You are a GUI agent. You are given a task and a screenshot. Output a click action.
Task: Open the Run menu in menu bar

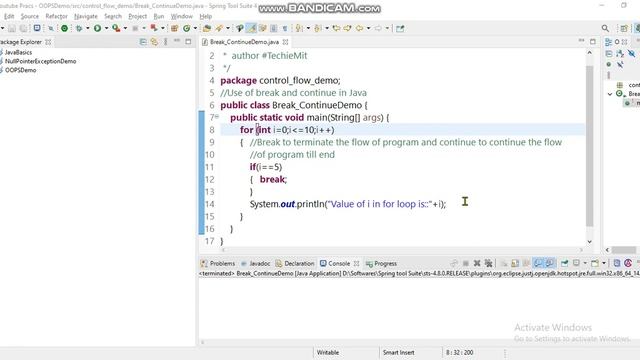[x=159, y=16]
